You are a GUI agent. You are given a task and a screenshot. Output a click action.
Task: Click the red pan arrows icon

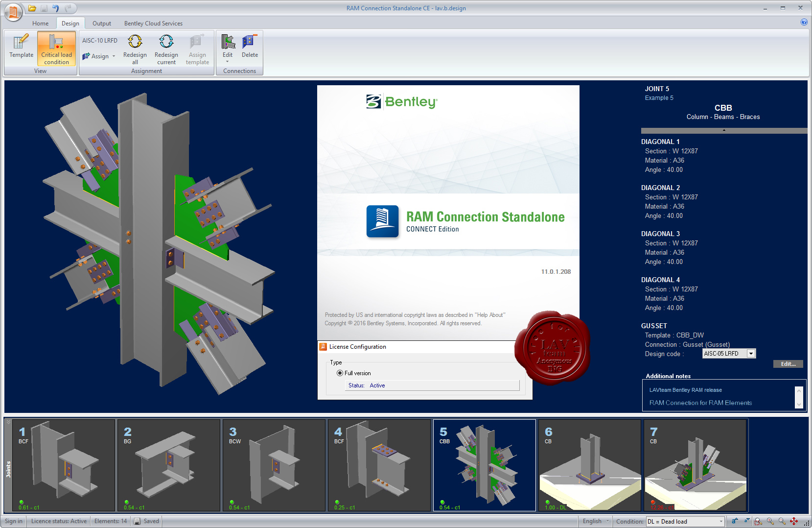click(794, 521)
